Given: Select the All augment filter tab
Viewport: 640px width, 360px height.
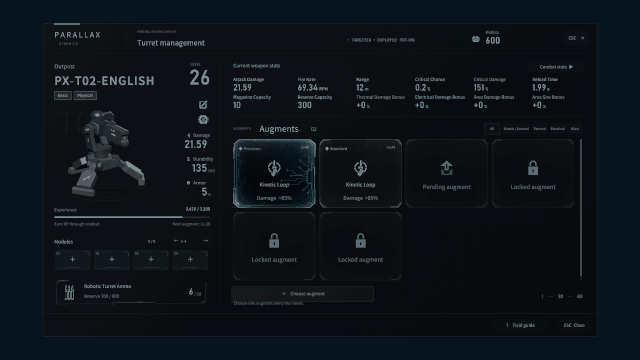Looking at the screenshot, I should point(492,129).
